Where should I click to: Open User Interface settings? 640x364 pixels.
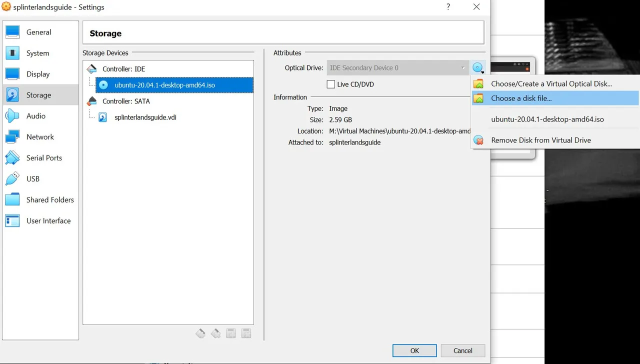coord(40,221)
